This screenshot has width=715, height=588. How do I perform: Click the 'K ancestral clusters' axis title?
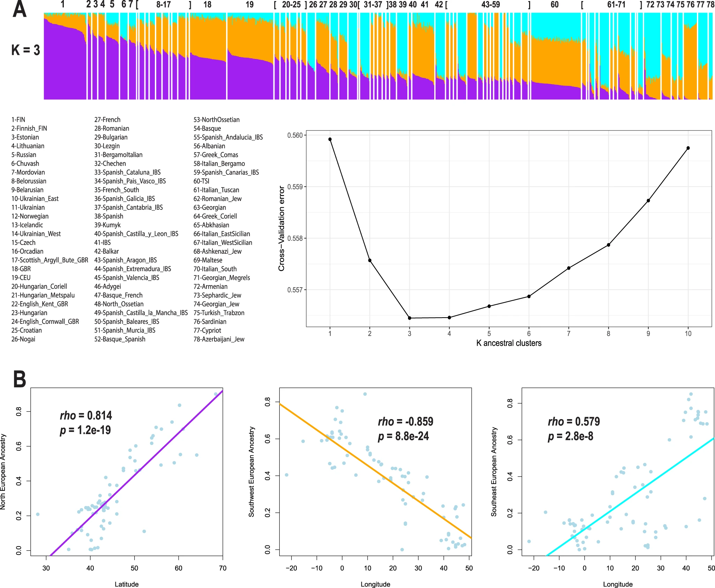click(509, 343)
